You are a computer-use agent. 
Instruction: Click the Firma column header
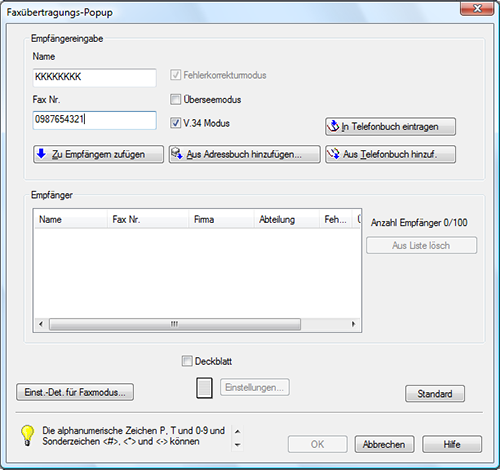221,219
